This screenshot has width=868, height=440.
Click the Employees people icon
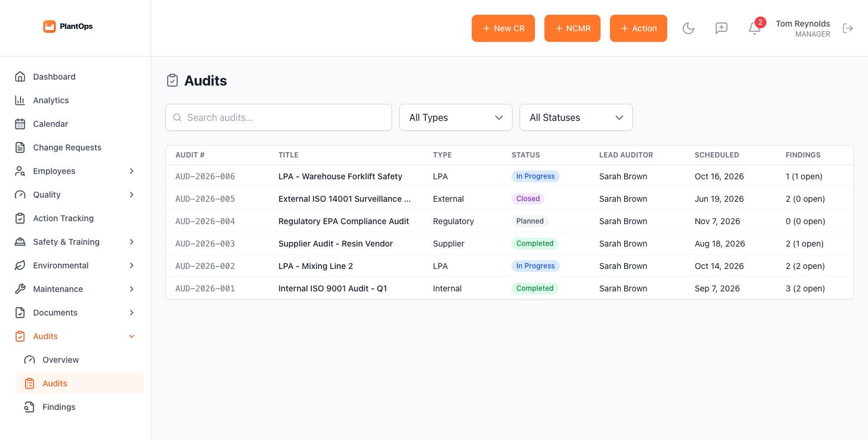[x=20, y=171]
